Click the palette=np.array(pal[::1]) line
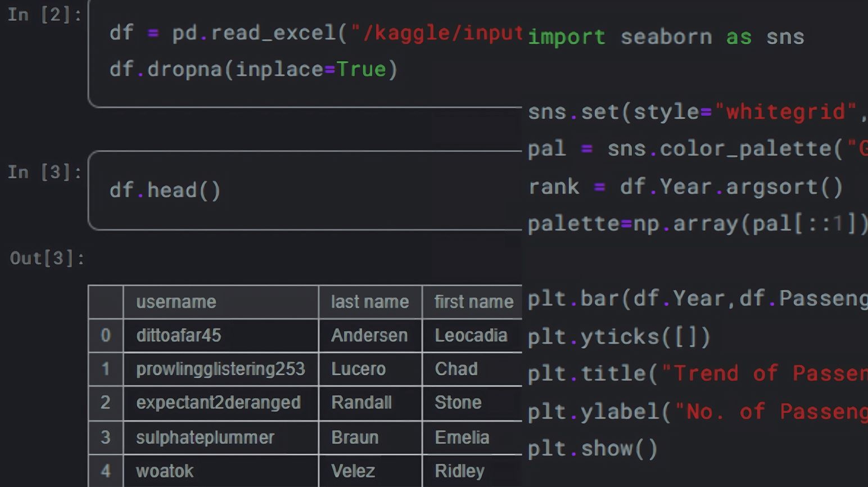 point(697,223)
